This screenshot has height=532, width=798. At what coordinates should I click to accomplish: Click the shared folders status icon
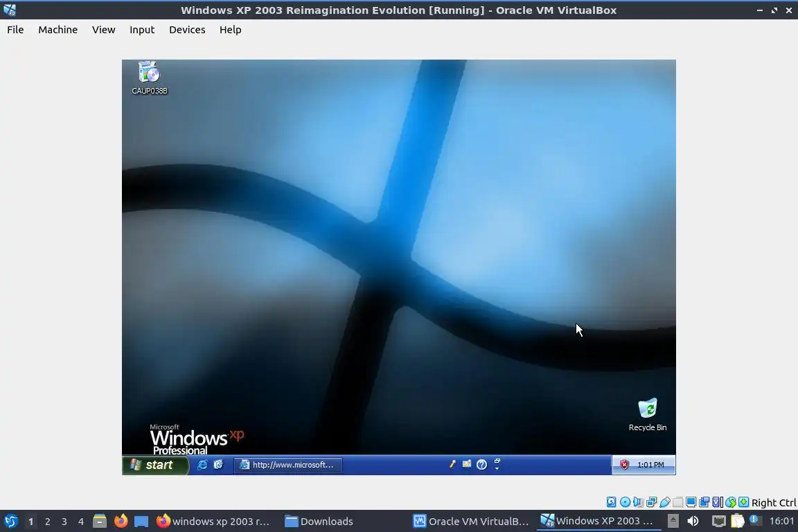[678, 502]
